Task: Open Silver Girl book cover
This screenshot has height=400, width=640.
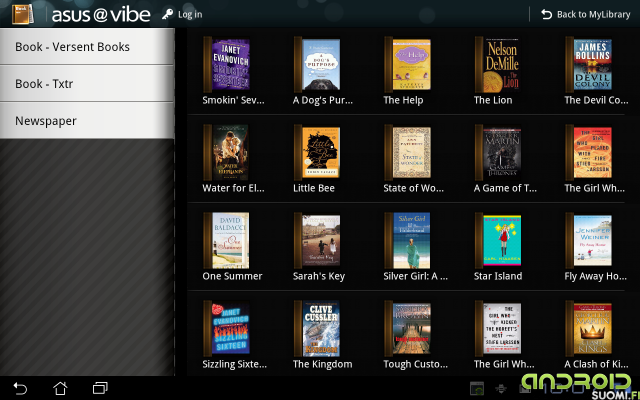Action: pyautogui.click(x=408, y=240)
